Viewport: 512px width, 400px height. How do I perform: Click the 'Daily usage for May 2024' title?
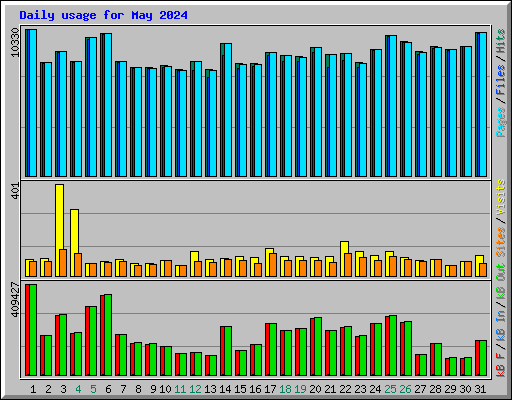pyautogui.click(x=103, y=15)
